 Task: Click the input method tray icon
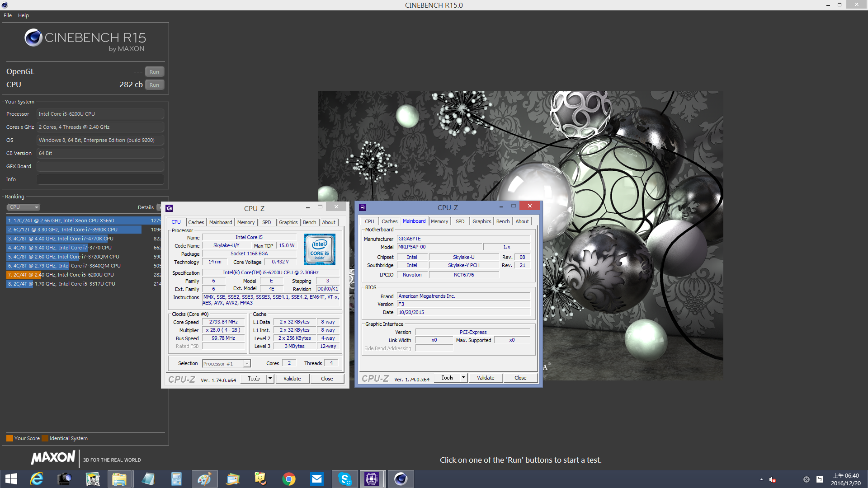pos(820,479)
